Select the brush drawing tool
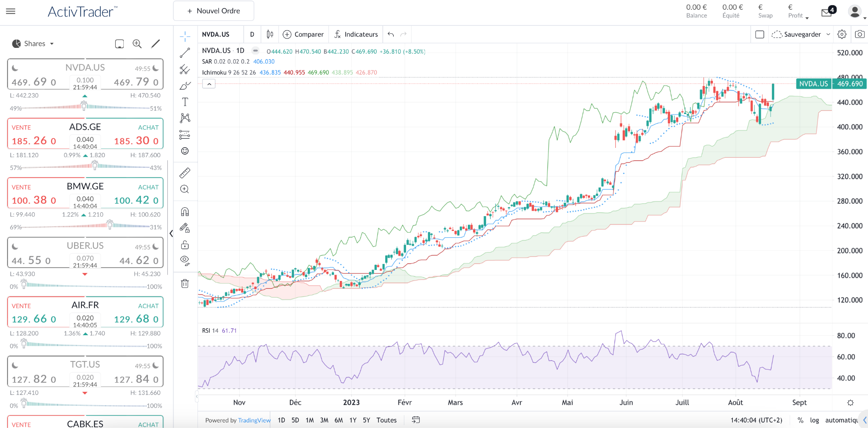The width and height of the screenshot is (868, 428). point(185,86)
